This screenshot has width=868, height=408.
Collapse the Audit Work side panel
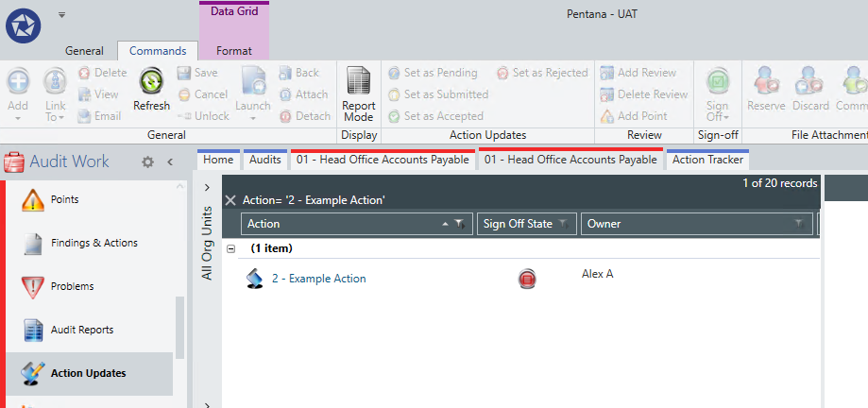coord(170,161)
